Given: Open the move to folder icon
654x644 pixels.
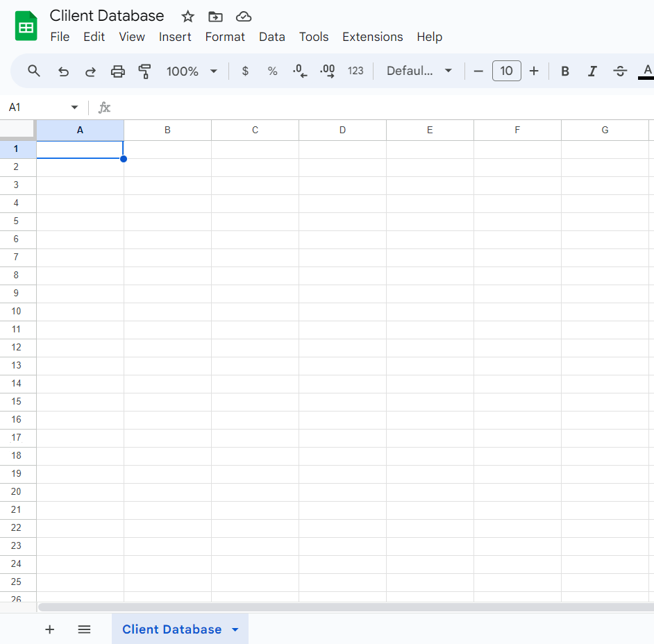Looking at the screenshot, I should pos(215,17).
